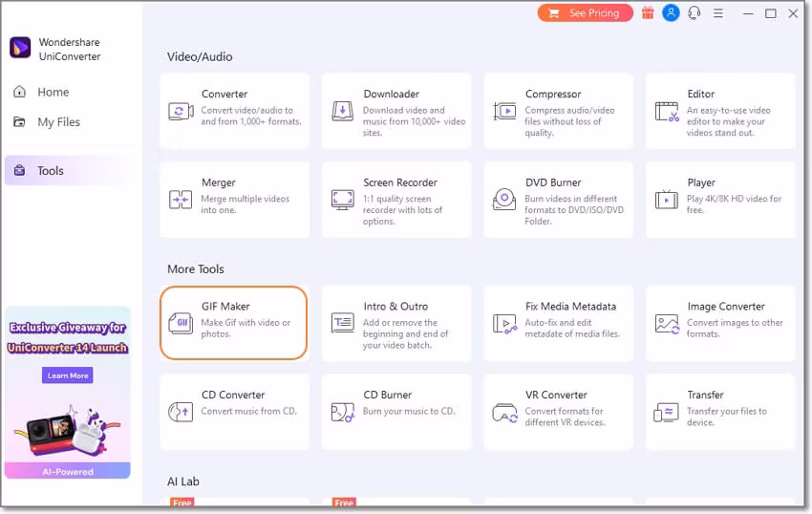Click the Transfer card title
Viewport: 812px width, 514px height.
pos(705,395)
